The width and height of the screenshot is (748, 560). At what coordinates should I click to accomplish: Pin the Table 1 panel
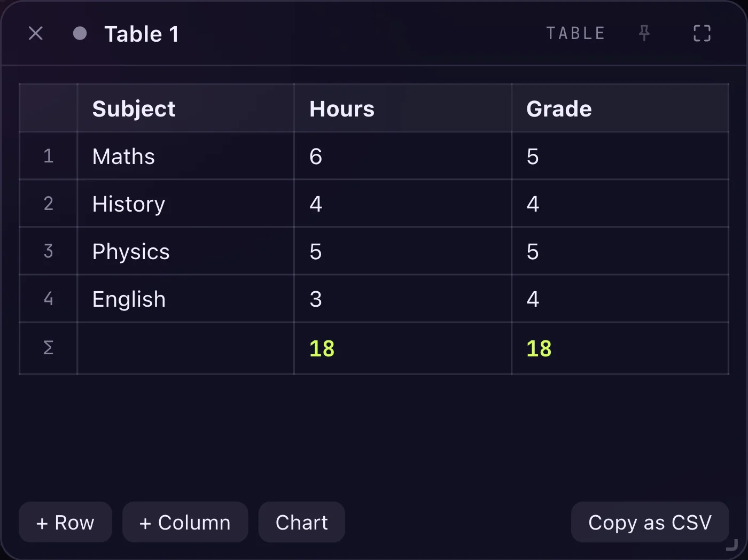pos(644,34)
